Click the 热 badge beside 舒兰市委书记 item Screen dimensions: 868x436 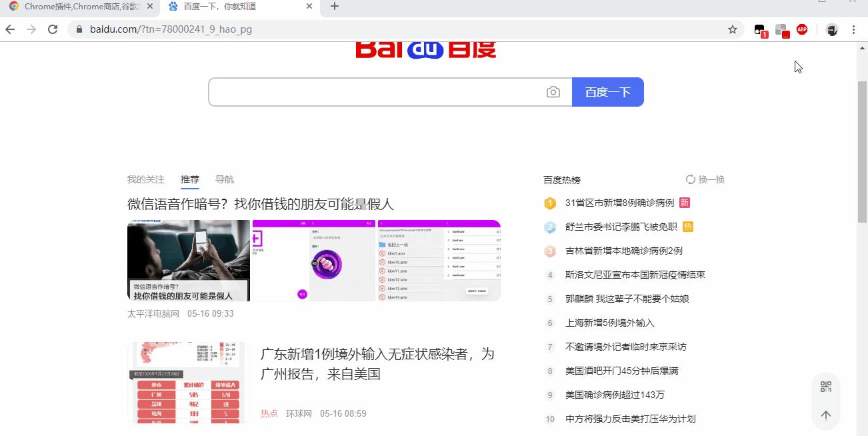pyautogui.click(x=687, y=227)
